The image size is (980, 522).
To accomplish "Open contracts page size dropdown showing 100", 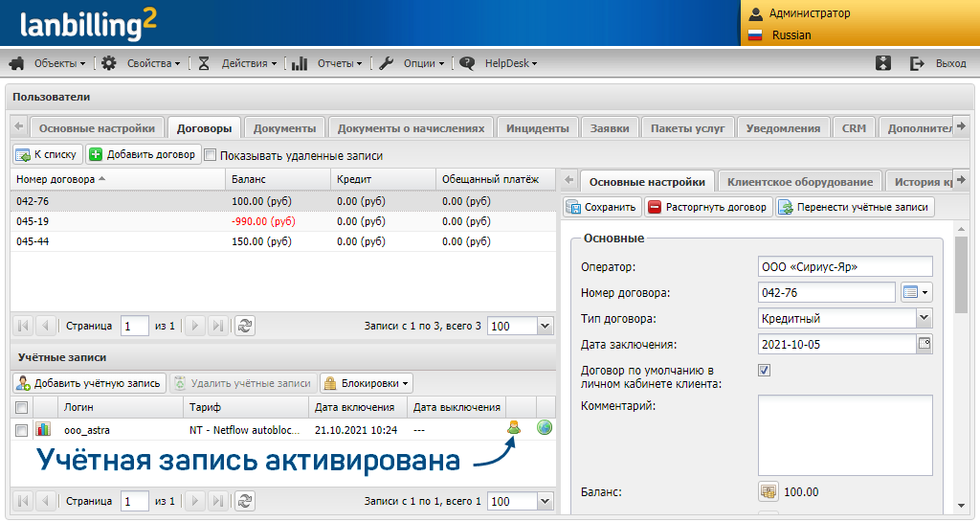I will (545, 326).
